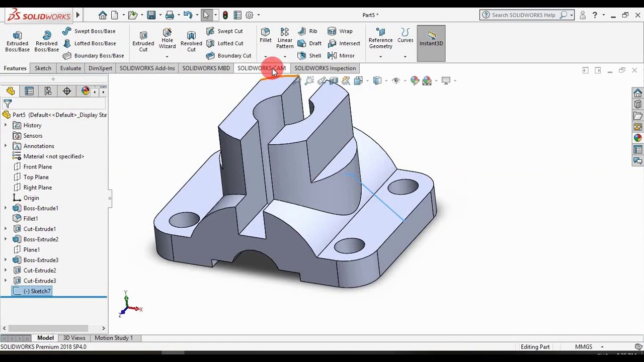The height and width of the screenshot is (362, 644).
Task: Click the Home icon in top toolbar
Action: click(x=103, y=15)
